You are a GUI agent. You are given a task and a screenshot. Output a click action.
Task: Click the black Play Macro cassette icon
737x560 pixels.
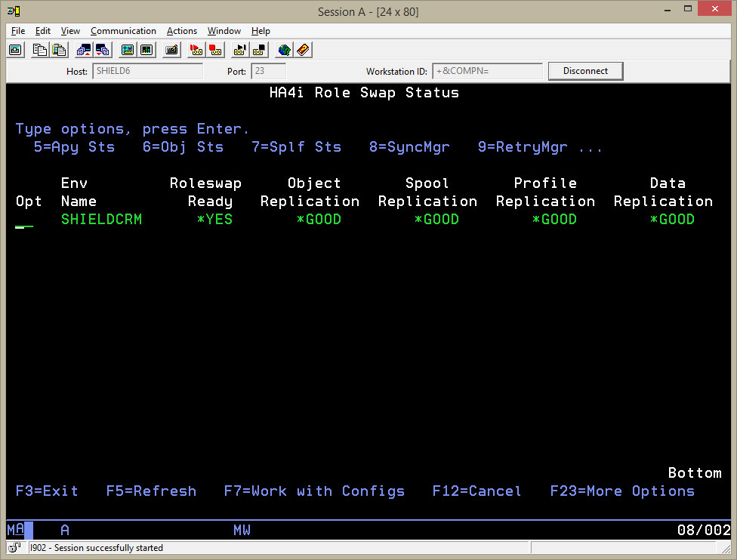240,50
